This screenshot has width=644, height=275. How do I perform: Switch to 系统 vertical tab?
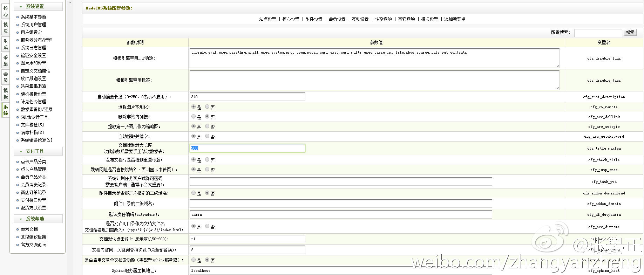(x=6, y=110)
